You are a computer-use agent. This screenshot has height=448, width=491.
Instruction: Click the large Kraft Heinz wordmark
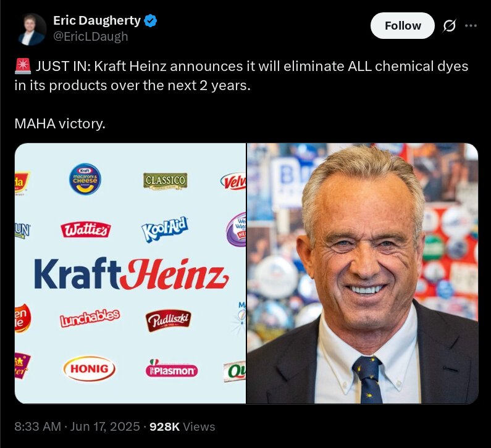point(132,274)
